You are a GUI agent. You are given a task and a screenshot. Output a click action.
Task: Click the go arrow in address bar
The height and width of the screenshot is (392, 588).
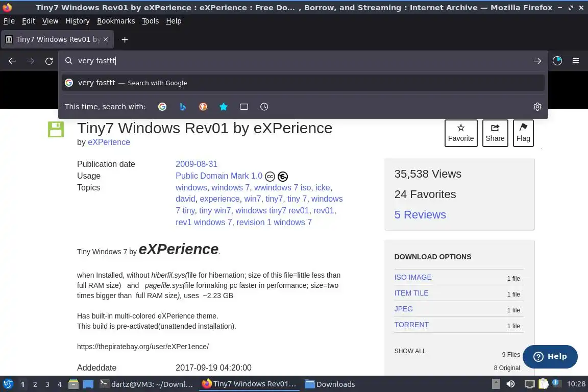pyautogui.click(x=537, y=61)
